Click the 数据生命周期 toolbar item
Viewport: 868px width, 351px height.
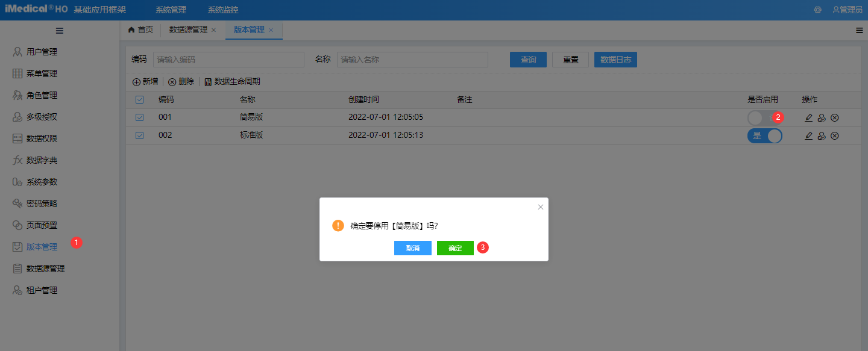pyautogui.click(x=233, y=82)
